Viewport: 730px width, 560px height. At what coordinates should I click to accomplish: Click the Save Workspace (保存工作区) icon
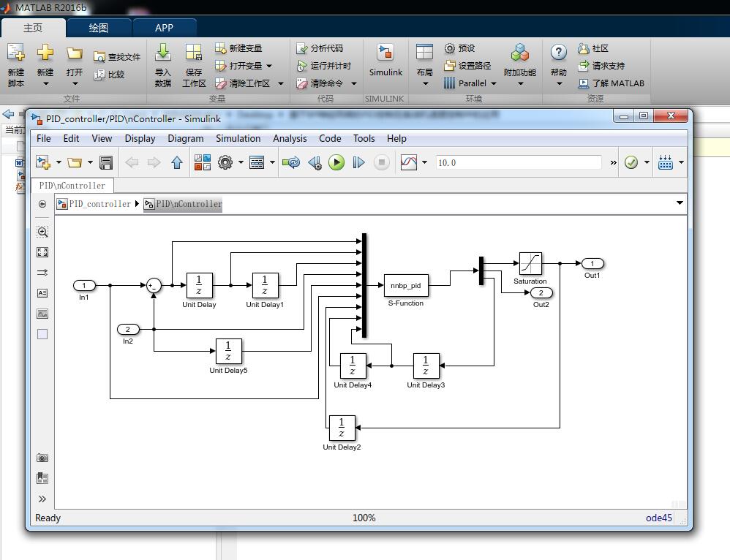[194, 53]
